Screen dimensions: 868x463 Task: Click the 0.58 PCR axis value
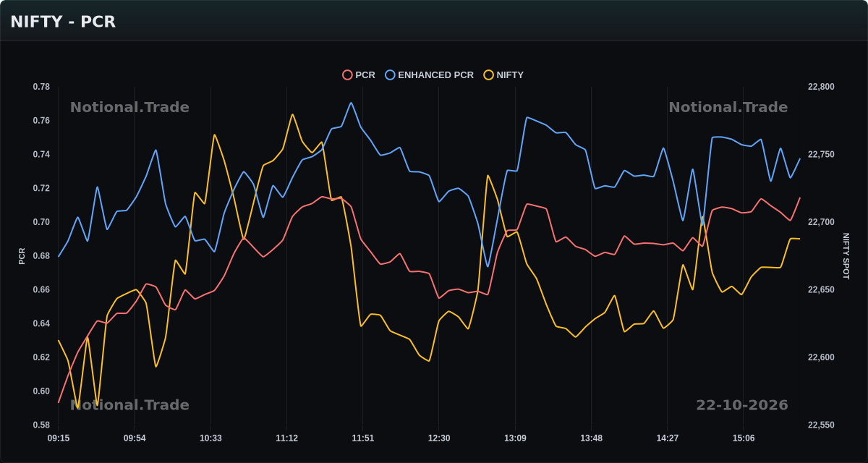(x=41, y=425)
